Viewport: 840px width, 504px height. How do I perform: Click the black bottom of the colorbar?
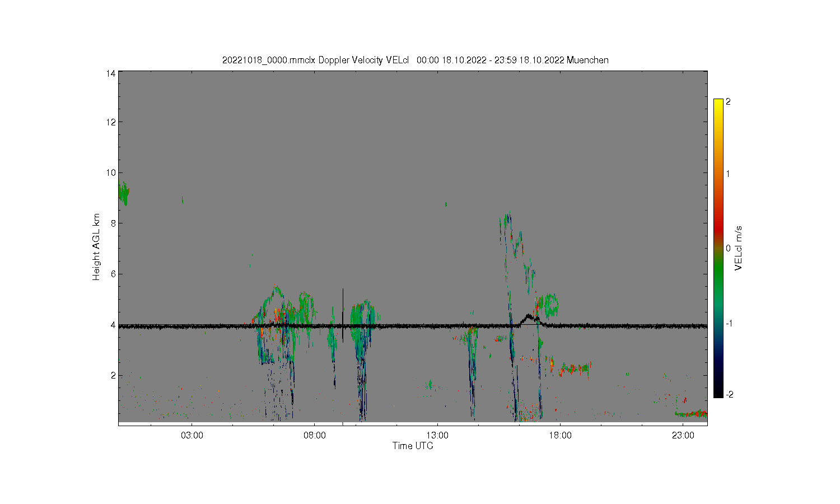coord(718,393)
